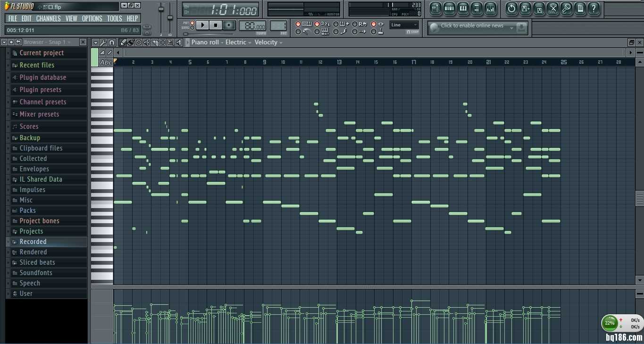Open the Playlist window shortcut icon
This screenshot has width=644, height=344.
(x=435, y=8)
